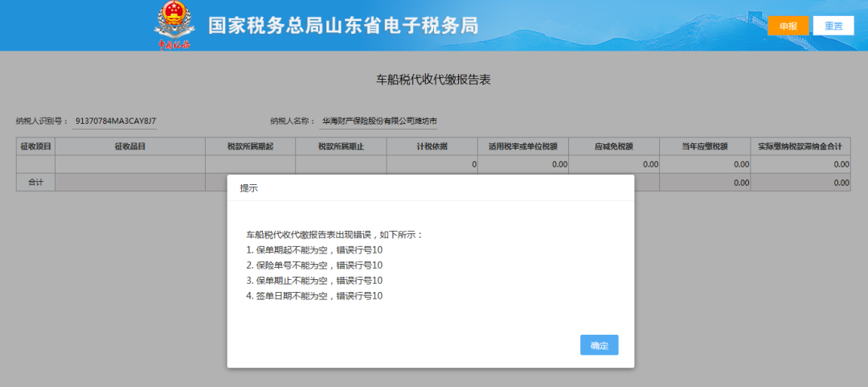Screen dimensions: 868x387
Task: Click empty first-row 税款所属期止 cell
Action: [x=341, y=165]
